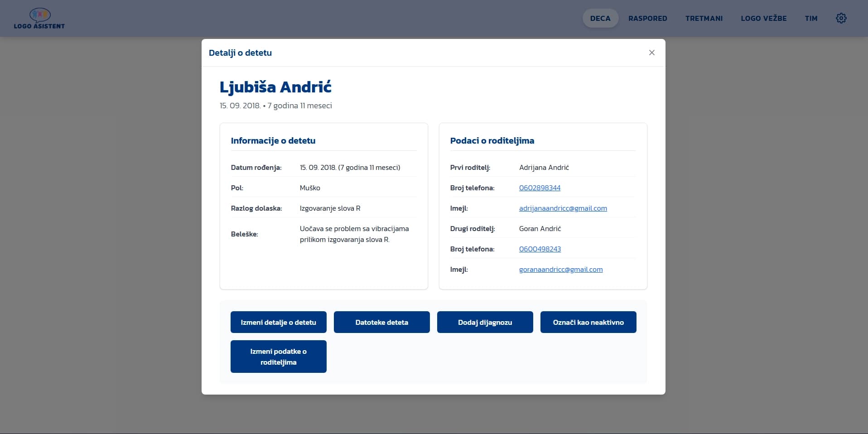Open goranaandricc@gmail.com email link
The image size is (868, 434).
[x=561, y=269]
